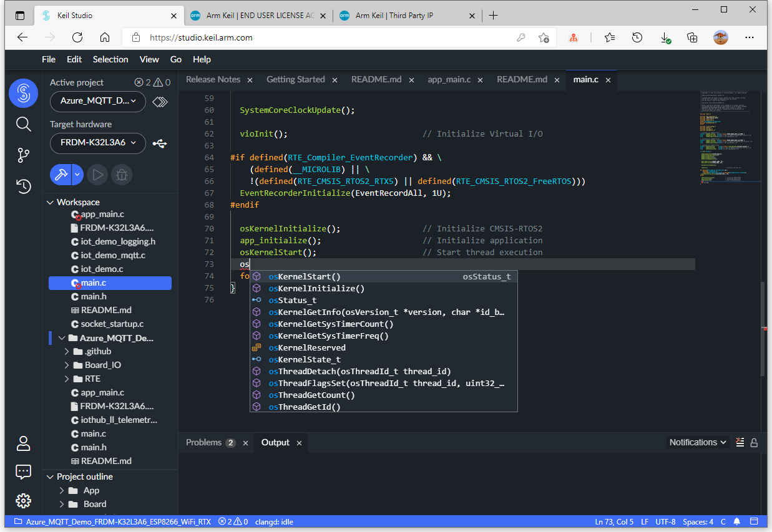Click the active project context icon beside project dropdown
The height and width of the screenshot is (532, 772).
pos(160,102)
